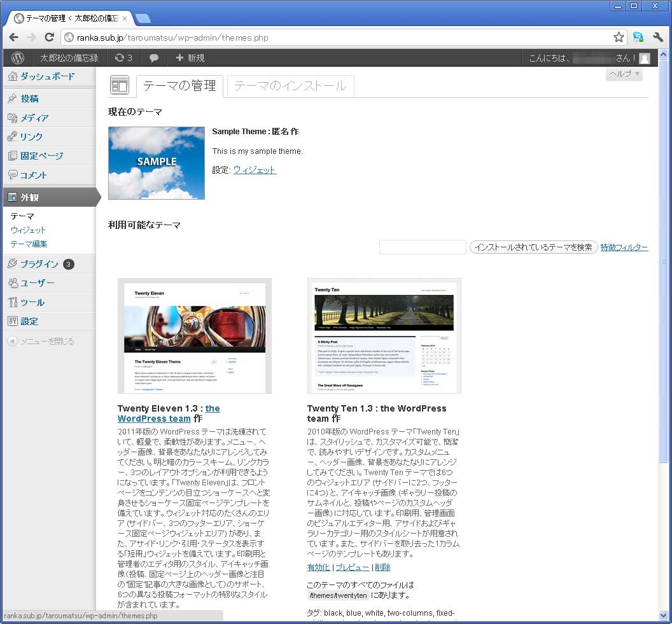Reload the page with the refresh icon
672x624 pixels.
[x=49, y=38]
